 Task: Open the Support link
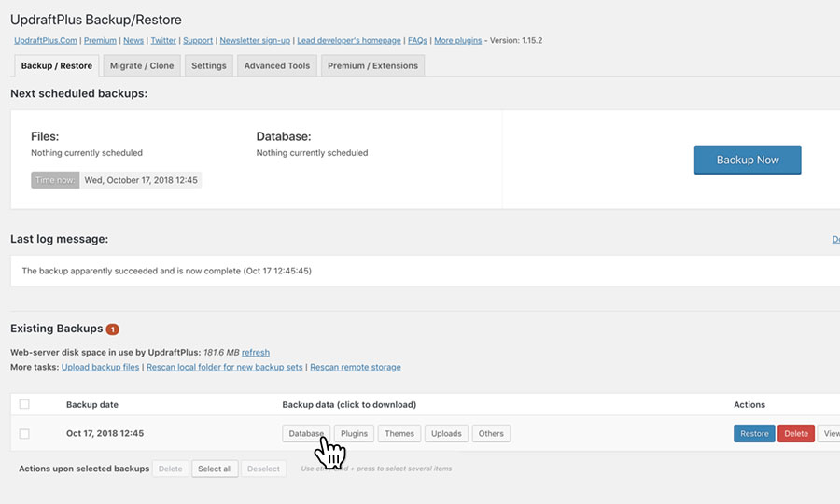coord(198,41)
